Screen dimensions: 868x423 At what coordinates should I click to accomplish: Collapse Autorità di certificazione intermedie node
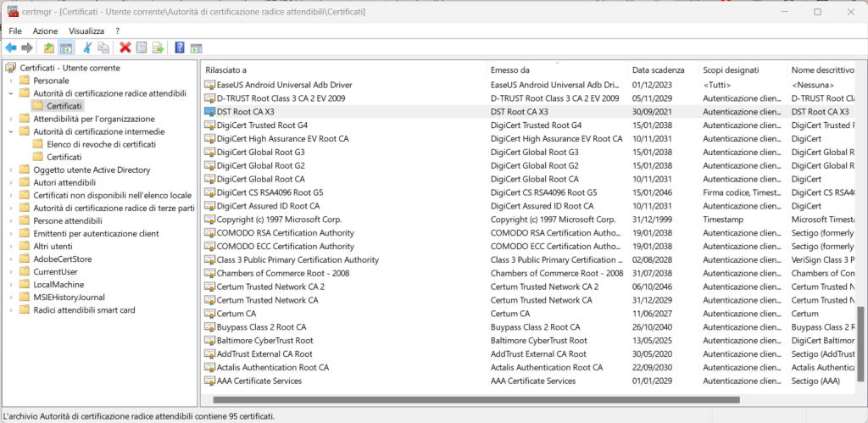[x=10, y=131]
